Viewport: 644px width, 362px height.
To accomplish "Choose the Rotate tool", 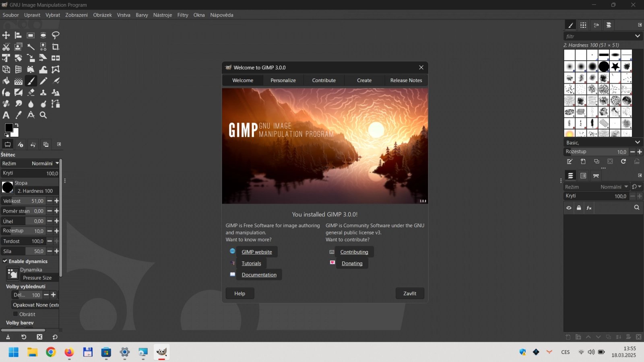I will point(18,58).
